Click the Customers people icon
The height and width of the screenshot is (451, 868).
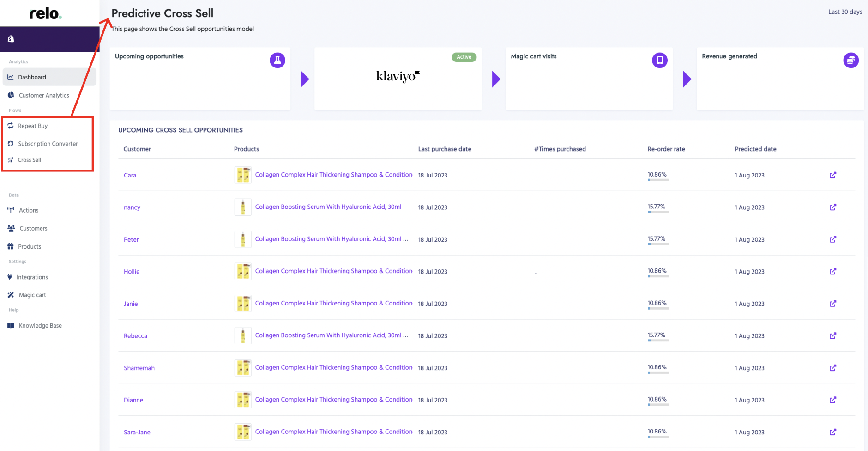point(11,228)
